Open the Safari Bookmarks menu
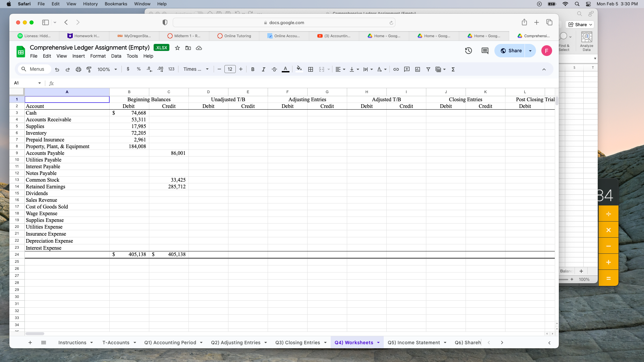 click(x=116, y=4)
